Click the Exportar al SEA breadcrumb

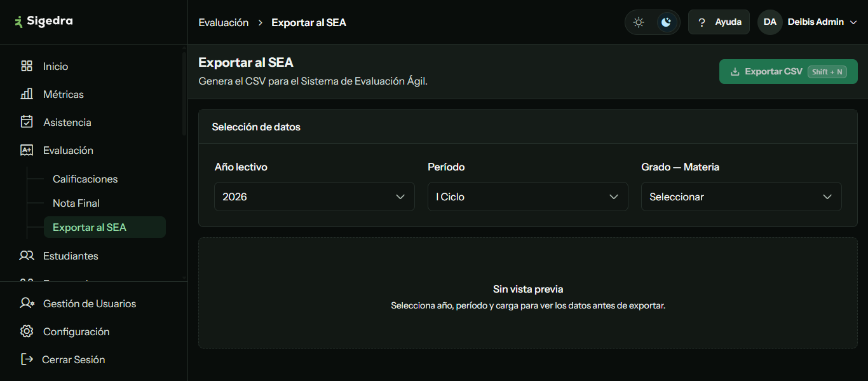309,22
